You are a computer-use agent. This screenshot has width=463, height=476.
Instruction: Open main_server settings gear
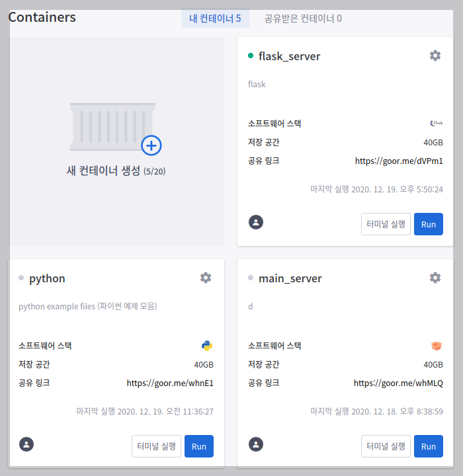(x=435, y=278)
